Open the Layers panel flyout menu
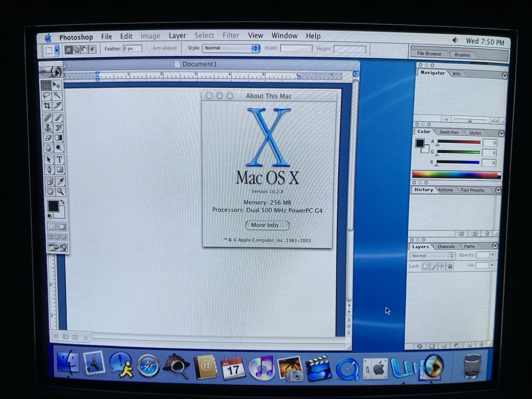 point(495,246)
